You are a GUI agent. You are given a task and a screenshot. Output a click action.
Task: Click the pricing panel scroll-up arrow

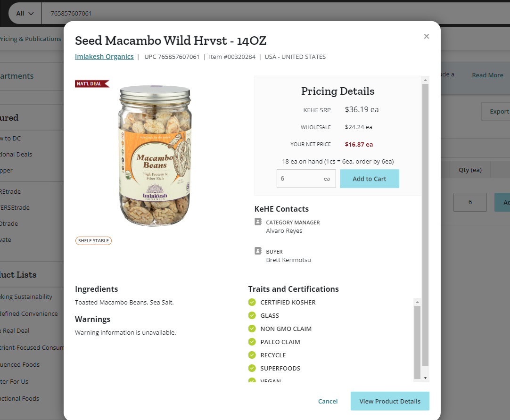[425, 80]
